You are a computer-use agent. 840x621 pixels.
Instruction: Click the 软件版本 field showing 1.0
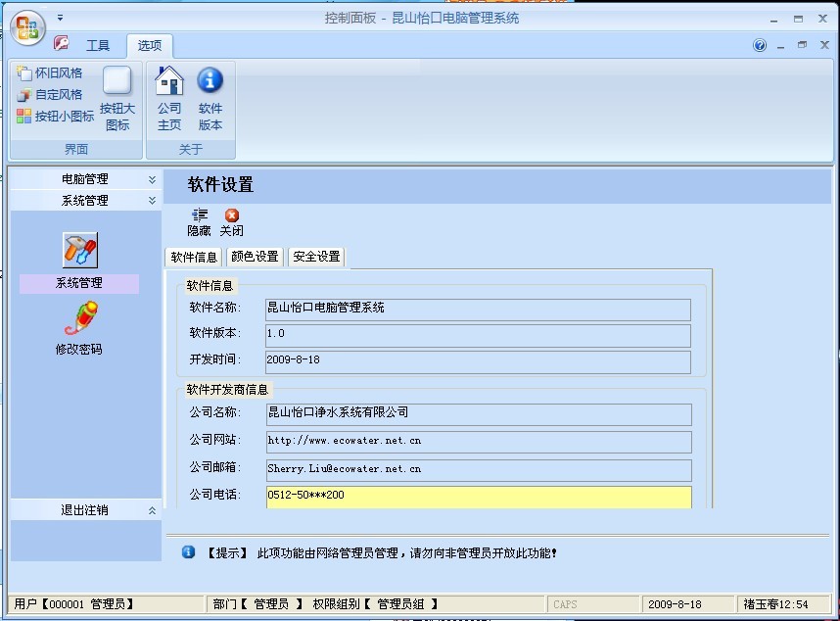(478, 335)
